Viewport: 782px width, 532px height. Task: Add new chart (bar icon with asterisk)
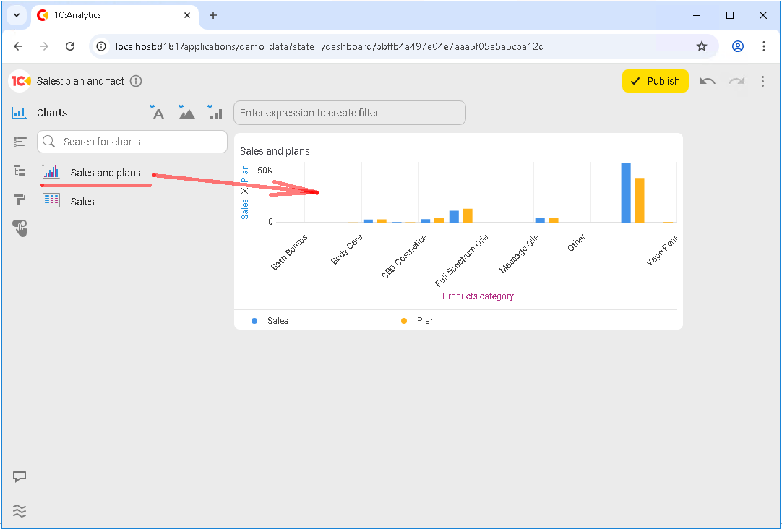tap(215, 112)
